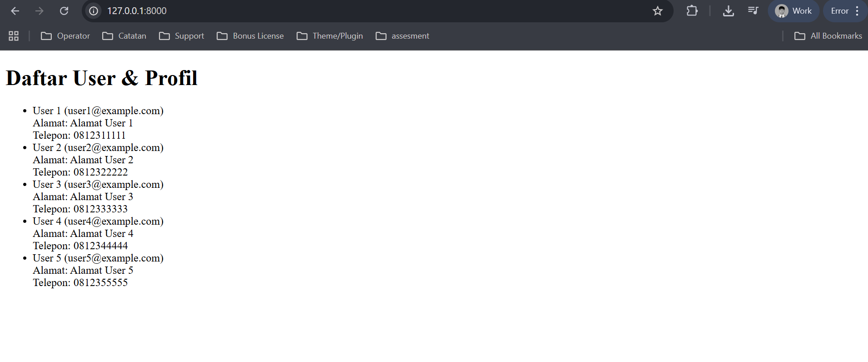Click the Daftar User & Profil heading
Viewport: 868px width, 362px height.
pyautogui.click(x=102, y=78)
